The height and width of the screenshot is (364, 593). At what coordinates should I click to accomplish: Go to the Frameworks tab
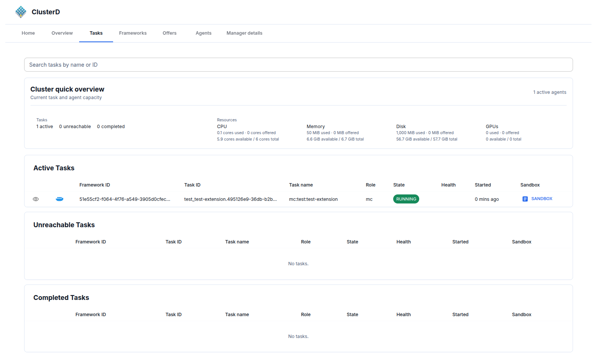tap(133, 33)
